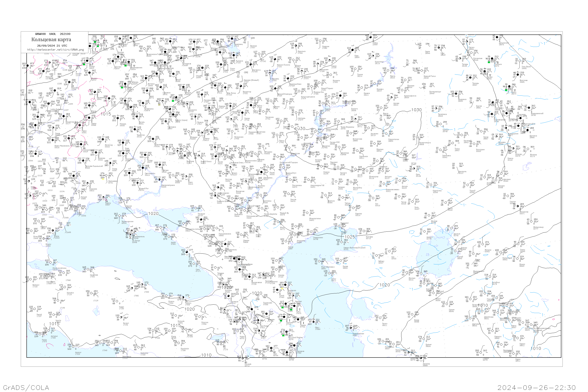Click the Стерлитамак 28825 station label
Viewport: 588px width, 392px height.
[394, 140]
